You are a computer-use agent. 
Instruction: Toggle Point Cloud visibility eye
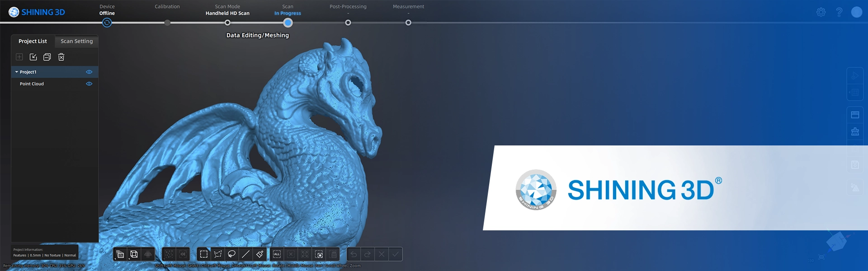click(x=89, y=84)
